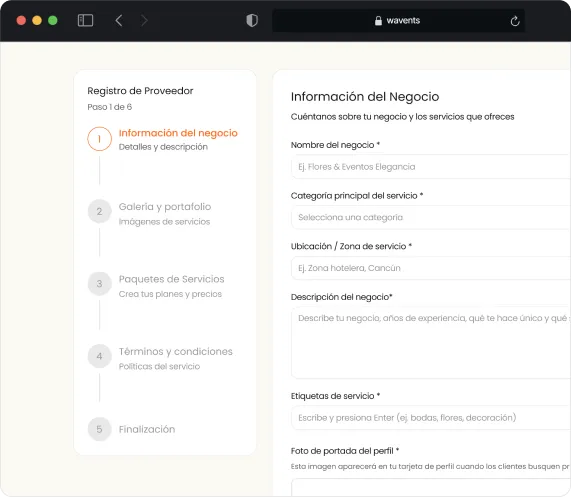This screenshot has width=571, height=497.
Task: Click the Descripción del negocio textarea
Action: 431,343
